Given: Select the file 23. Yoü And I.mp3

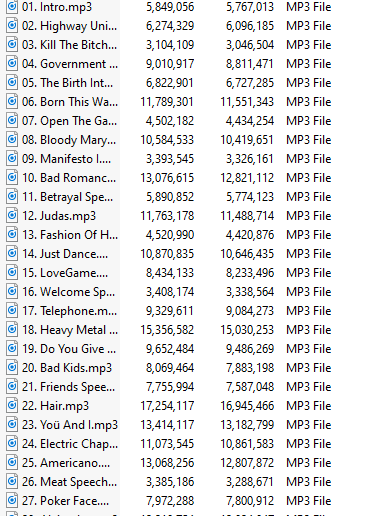Looking at the screenshot, I should click(70, 425).
